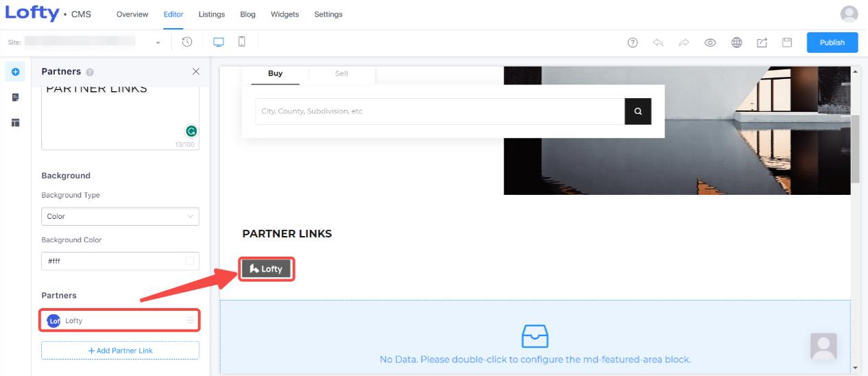Click the preview scrollbar up arrow

point(855,71)
